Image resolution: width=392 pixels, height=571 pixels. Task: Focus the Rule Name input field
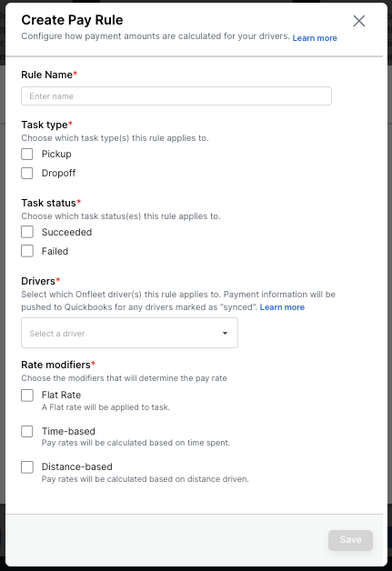(x=176, y=96)
